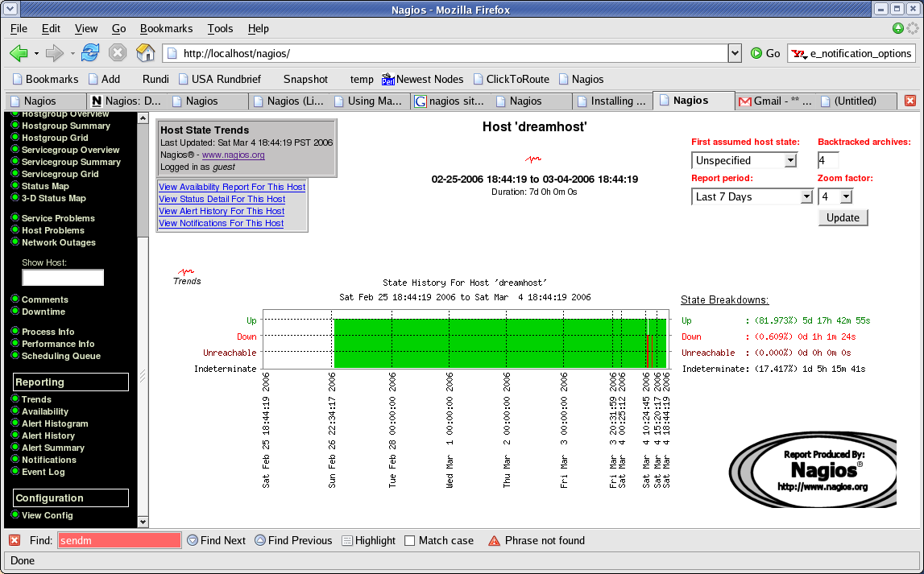This screenshot has height=574, width=924.
Task: Open the File menu
Action: 19,28
